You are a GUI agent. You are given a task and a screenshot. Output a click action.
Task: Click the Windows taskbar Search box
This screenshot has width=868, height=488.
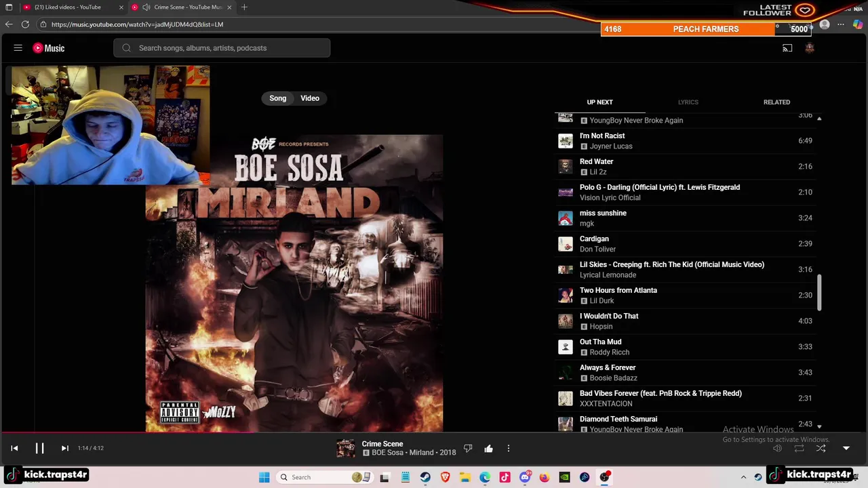click(x=325, y=477)
